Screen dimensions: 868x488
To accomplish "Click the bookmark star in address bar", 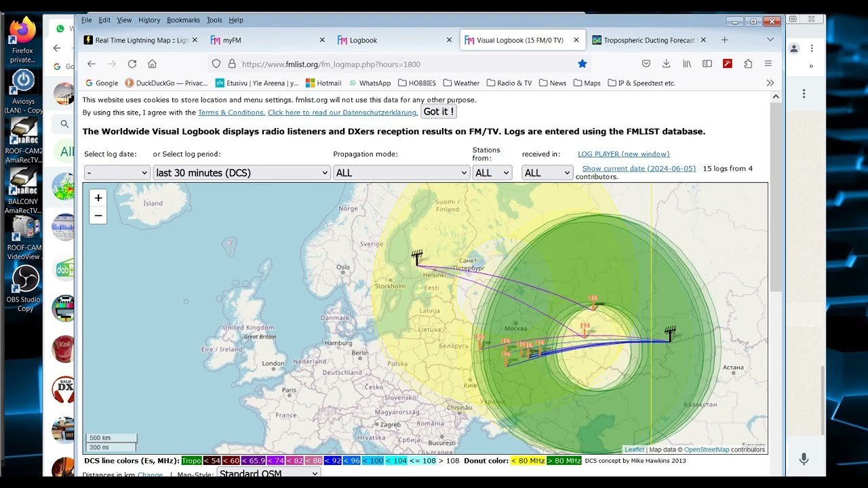I will [x=582, y=64].
